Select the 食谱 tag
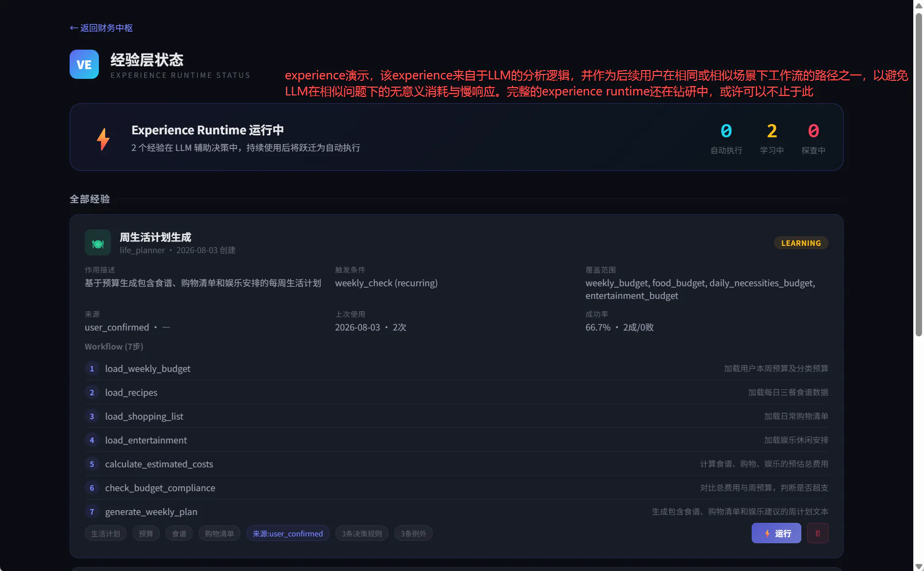924x571 pixels. click(x=179, y=534)
